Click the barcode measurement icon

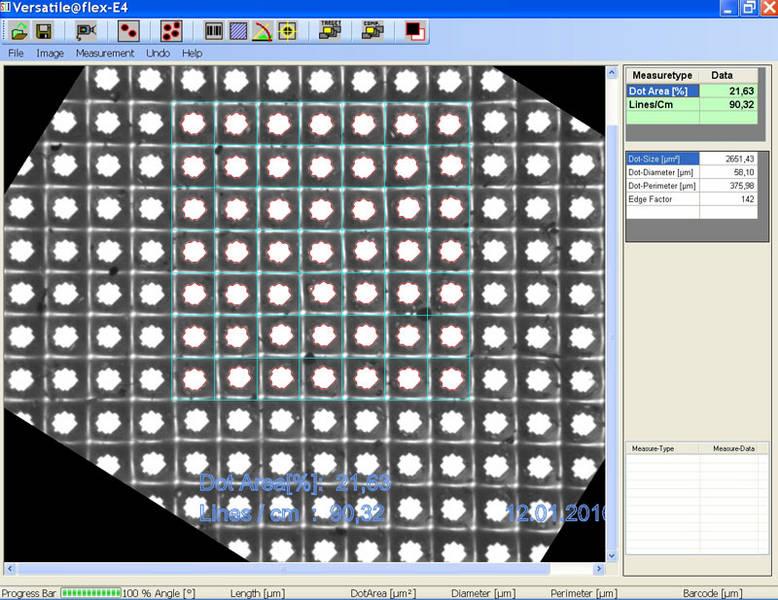(214, 31)
